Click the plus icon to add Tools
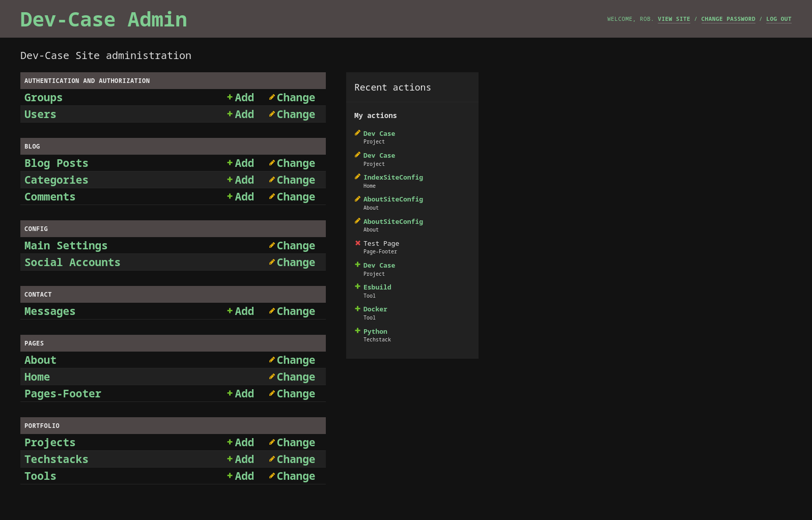Screen dimensions: 812x520 coord(230,476)
